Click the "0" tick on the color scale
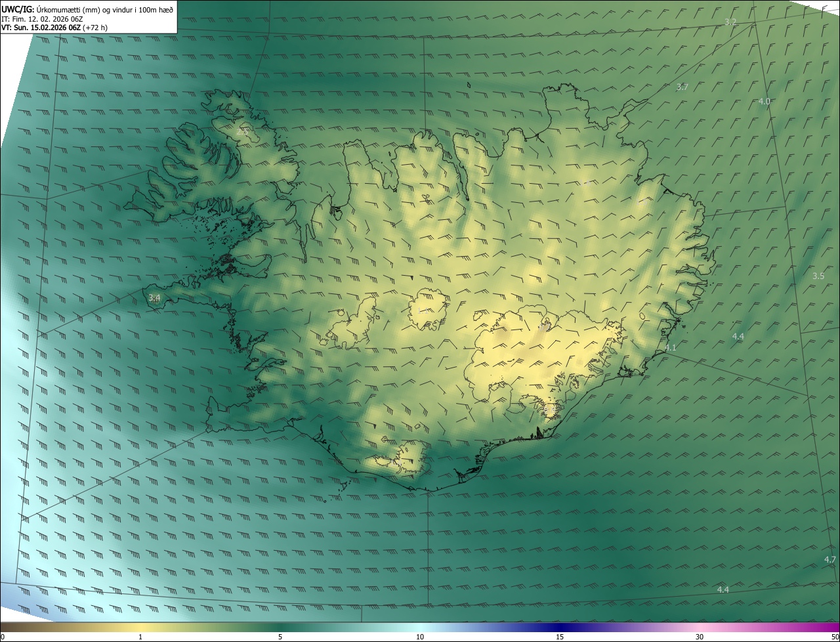 click(x=3, y=637)
